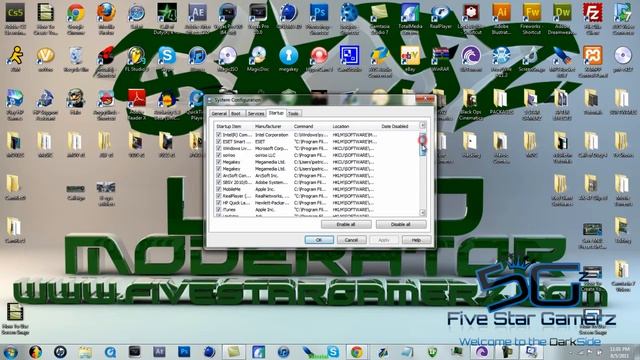The width and height of the screenshot is (640, 360).
Task: Uncheck the MobileMe startup item
Action: [219, 189]
